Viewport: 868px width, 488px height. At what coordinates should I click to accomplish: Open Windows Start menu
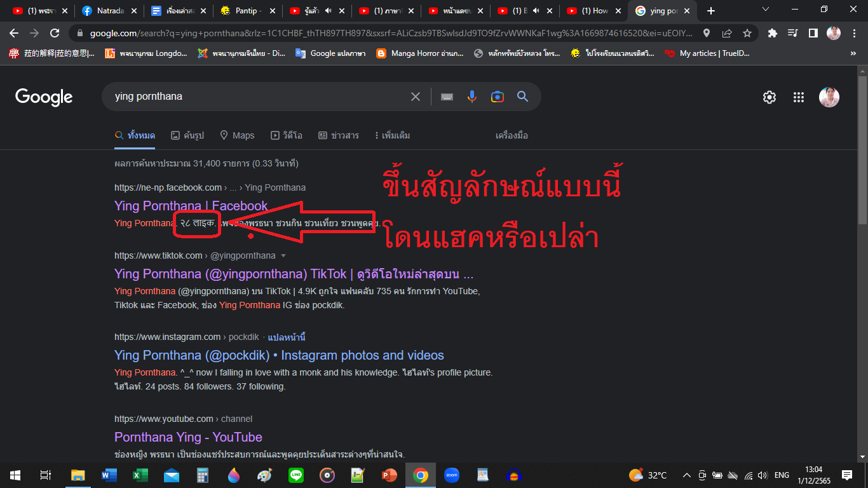pos(15,475)
